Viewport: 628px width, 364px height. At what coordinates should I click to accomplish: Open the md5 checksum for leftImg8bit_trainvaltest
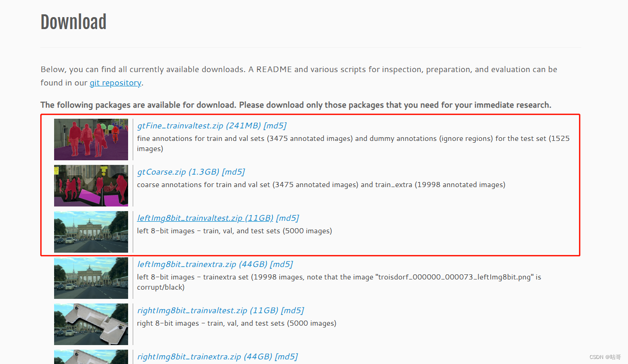point(287,218)
